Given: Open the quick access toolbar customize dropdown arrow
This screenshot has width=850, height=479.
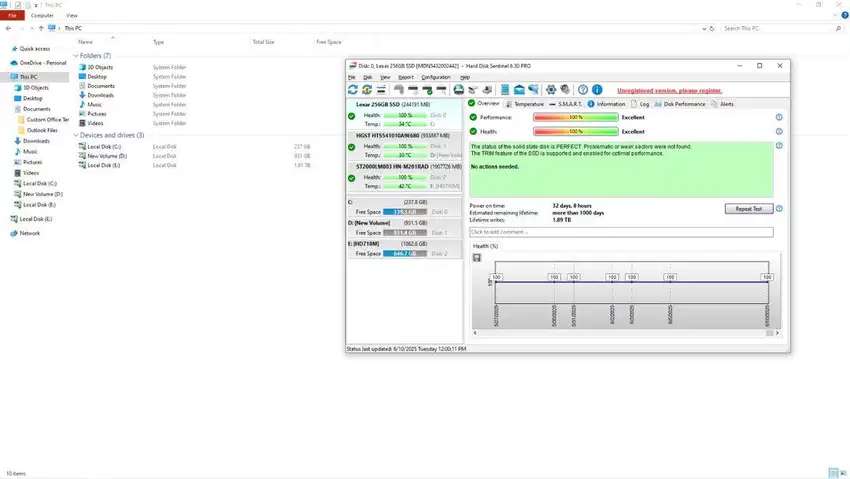Looking at the screenshot, I should click(37, 5).
